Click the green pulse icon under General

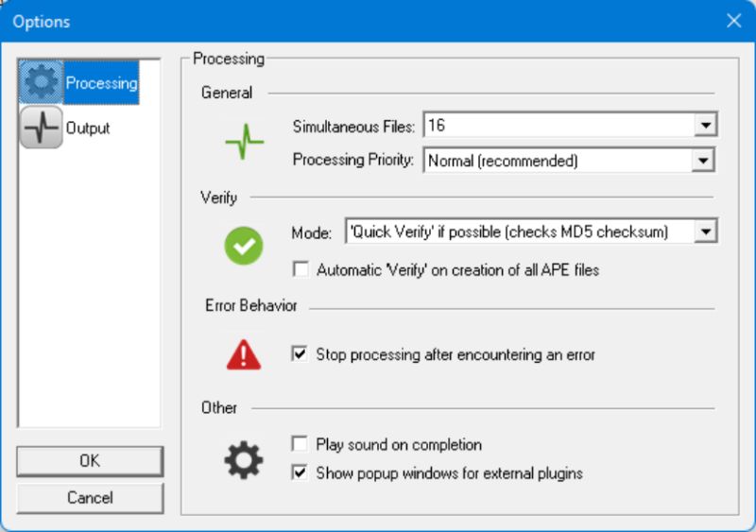[x=244, y=142]
